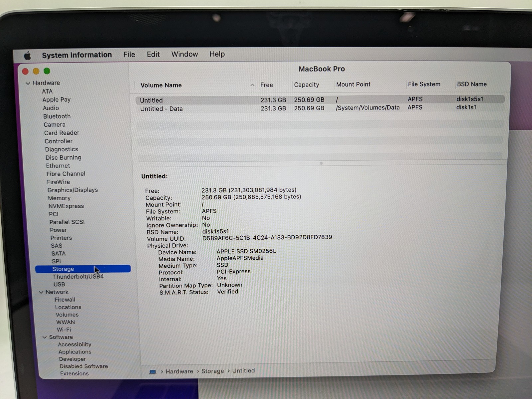Open the Edit menu
This screenshot has height=399, width=532.
click(x=153, y=54)
